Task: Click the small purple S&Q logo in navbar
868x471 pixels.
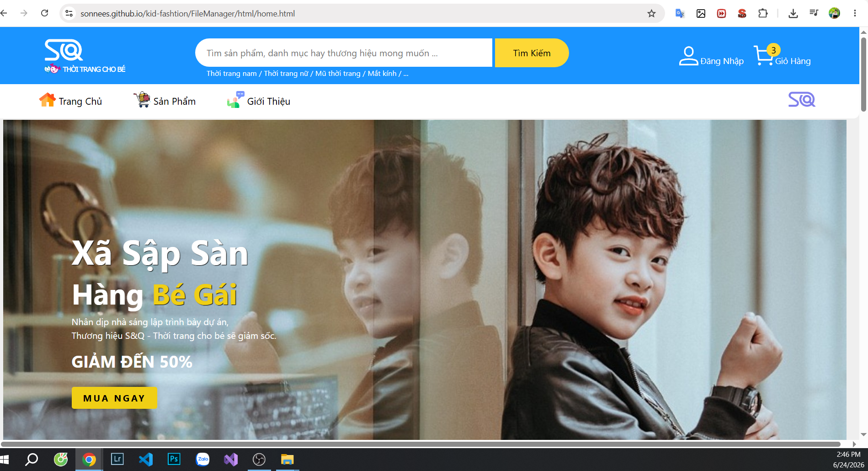Action: [802, 99]
